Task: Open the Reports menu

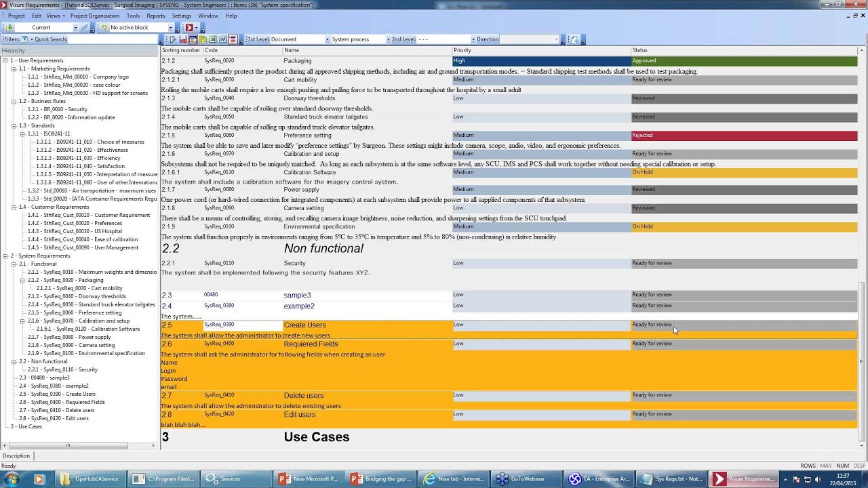Action: pos(156,16)
